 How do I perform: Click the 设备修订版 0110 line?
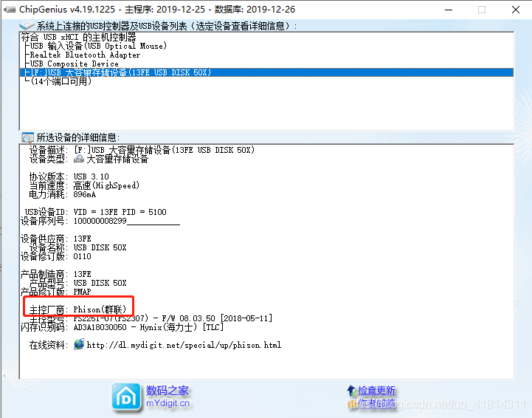[x=55, y=256]
